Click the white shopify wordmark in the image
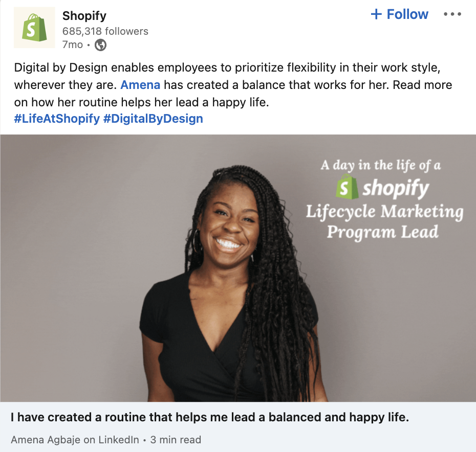This screenshot has height=452, width=476. point(396,188)
